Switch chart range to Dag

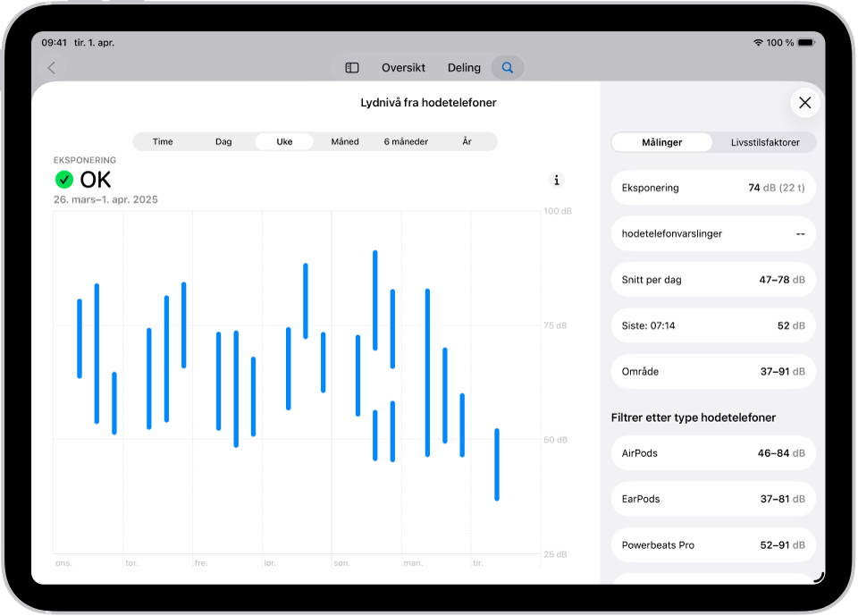223,141
